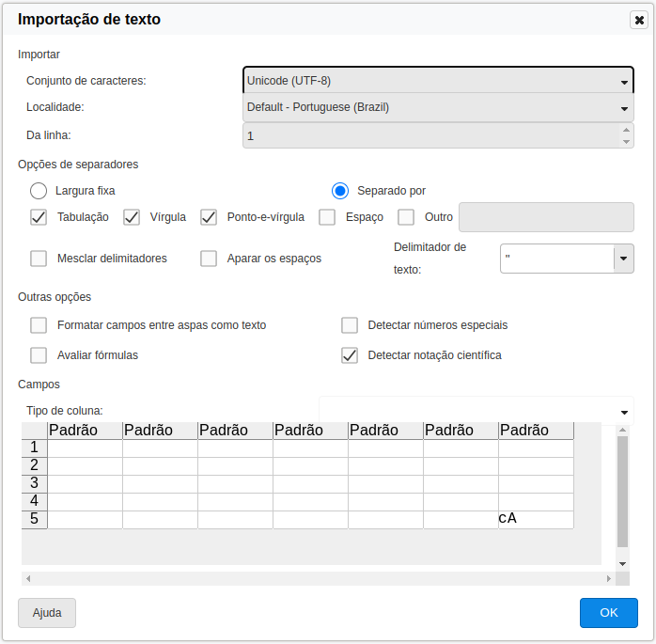656x644 pixels.
Task: Toggle the Vírgula separator checkbox
Action: (132, 217)
